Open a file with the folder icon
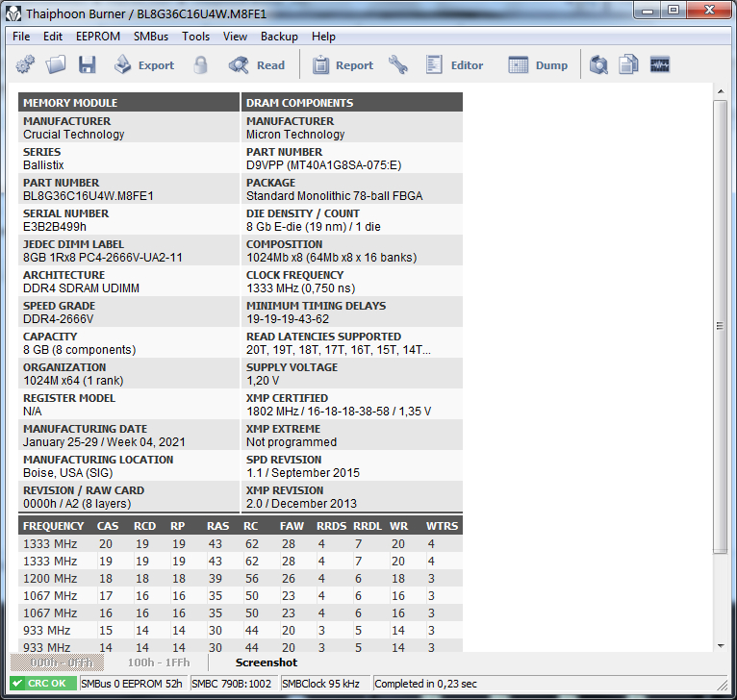The image size is (737, 700). pos(56,64)
